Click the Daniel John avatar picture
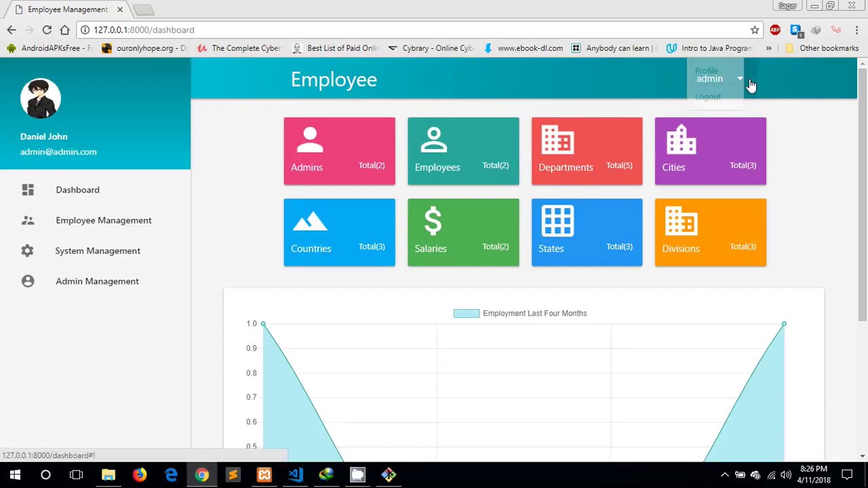868x488 pixels. (41, 99)
